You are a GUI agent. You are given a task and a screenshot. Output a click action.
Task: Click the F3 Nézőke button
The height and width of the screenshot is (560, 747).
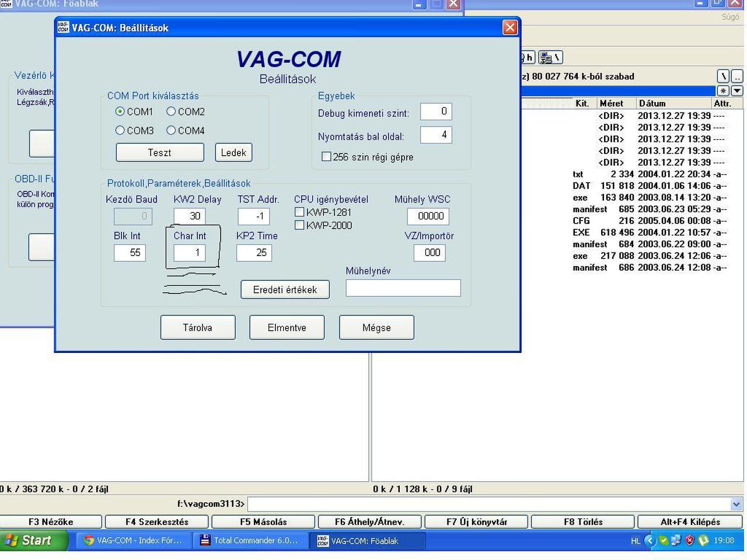pos(51,521)
